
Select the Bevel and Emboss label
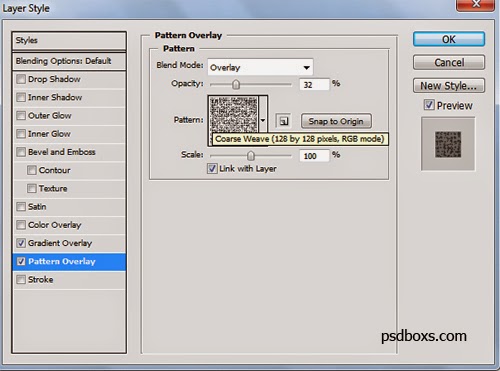pos(62,152)
